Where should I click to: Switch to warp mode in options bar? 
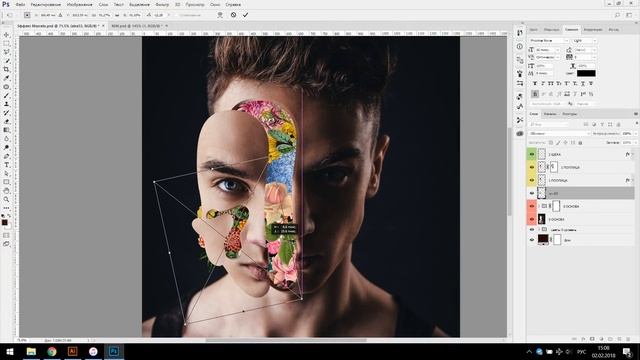220,15
